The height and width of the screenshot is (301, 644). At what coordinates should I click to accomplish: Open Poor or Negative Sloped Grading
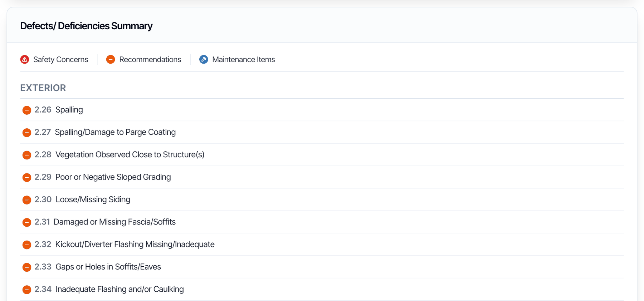[113, 177]
